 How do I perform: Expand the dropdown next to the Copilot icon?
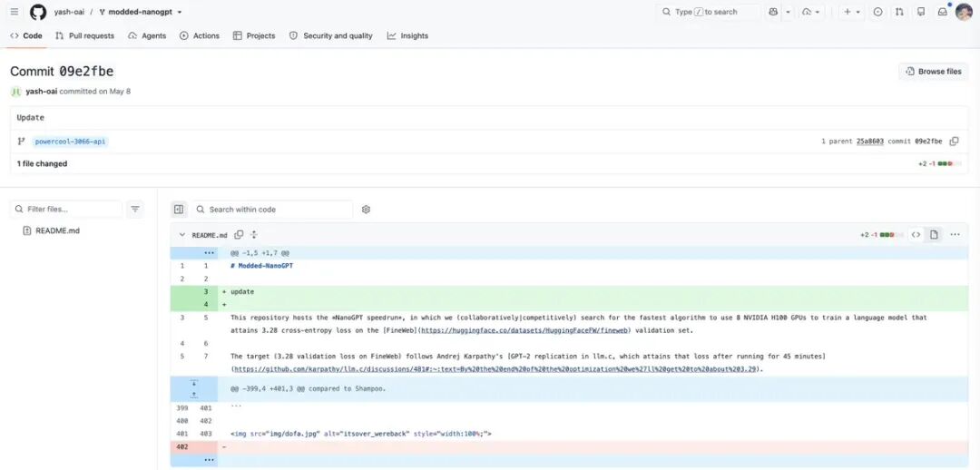789,12
